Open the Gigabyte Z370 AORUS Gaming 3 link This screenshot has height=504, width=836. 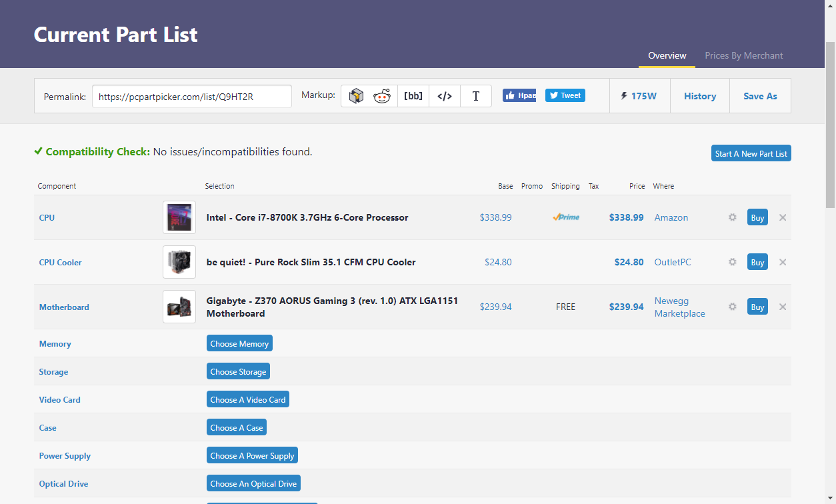click(x=332, y=307)
